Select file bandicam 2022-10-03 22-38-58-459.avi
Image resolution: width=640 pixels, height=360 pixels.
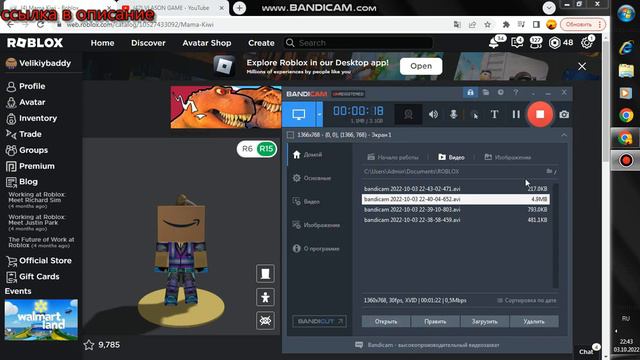(456, 220)
